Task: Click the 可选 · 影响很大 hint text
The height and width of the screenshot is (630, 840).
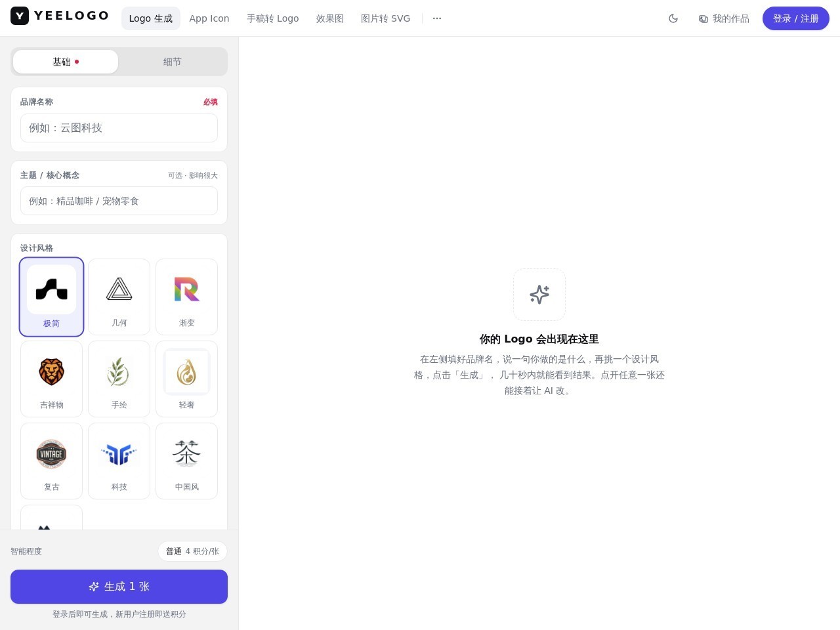Action: point(193,175)
